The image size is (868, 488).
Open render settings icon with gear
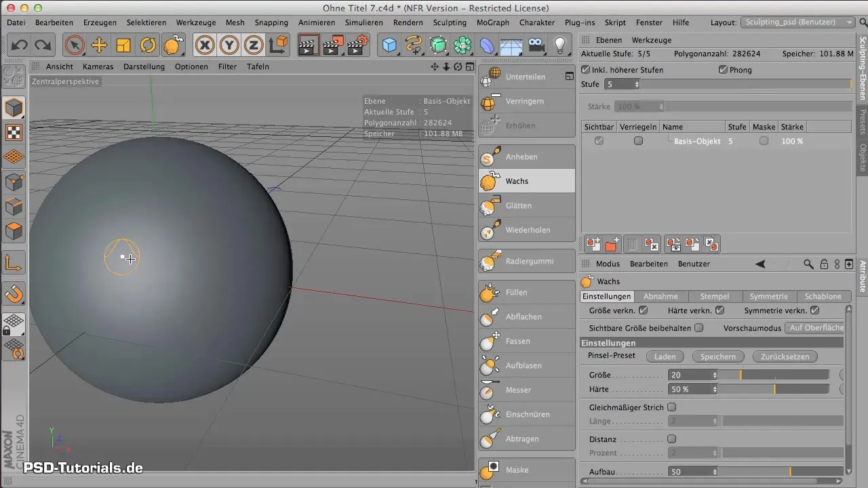point(357,45)
